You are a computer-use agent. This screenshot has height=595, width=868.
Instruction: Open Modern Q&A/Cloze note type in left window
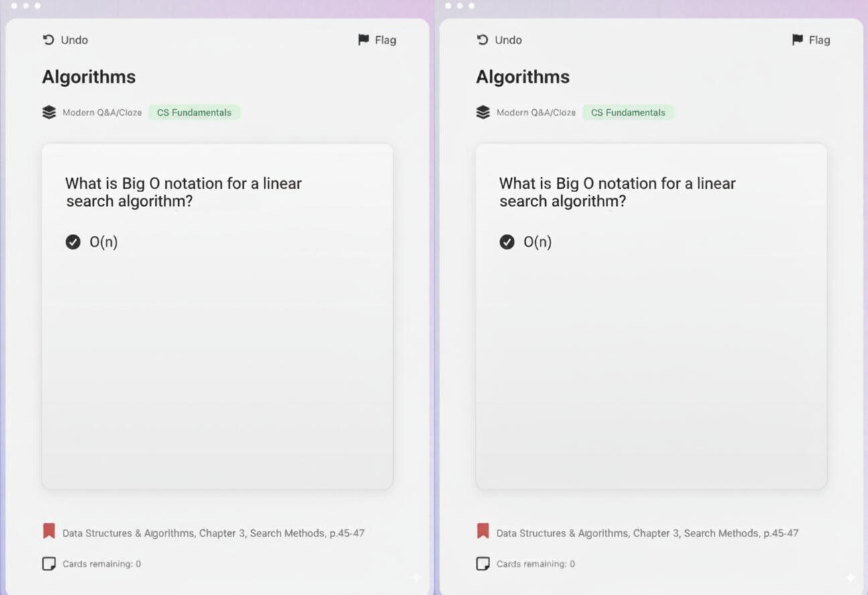tap(102, 113)
